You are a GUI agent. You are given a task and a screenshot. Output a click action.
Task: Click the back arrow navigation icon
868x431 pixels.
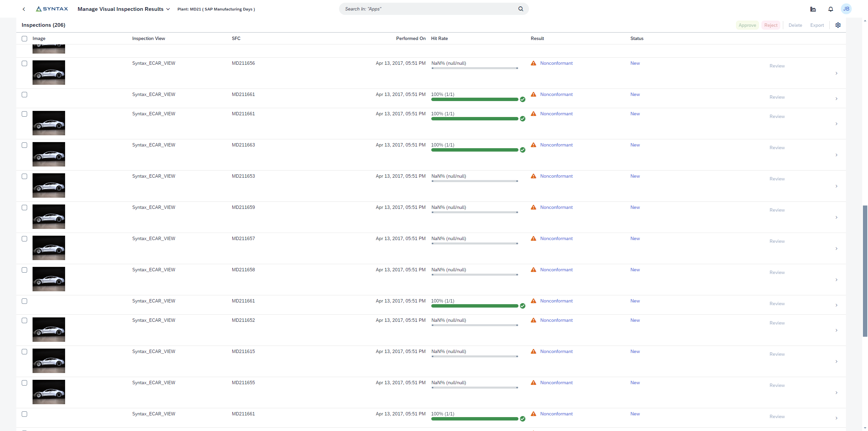(24, 9)
